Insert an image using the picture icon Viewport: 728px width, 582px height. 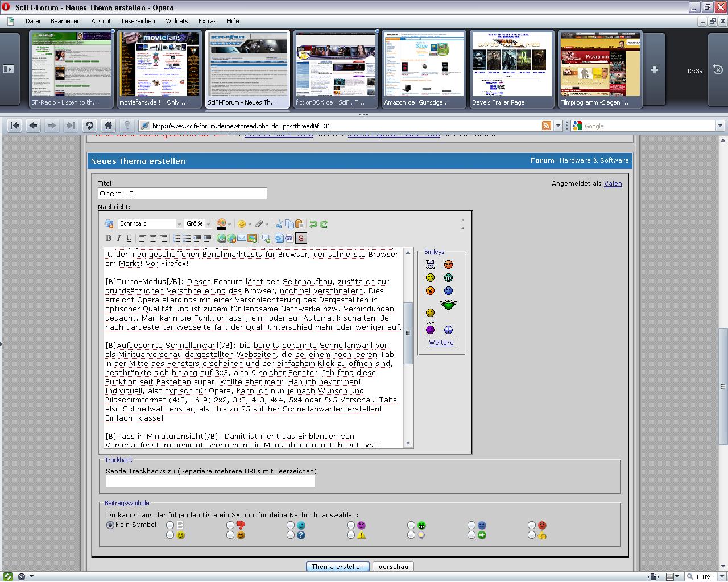point(251,238)
